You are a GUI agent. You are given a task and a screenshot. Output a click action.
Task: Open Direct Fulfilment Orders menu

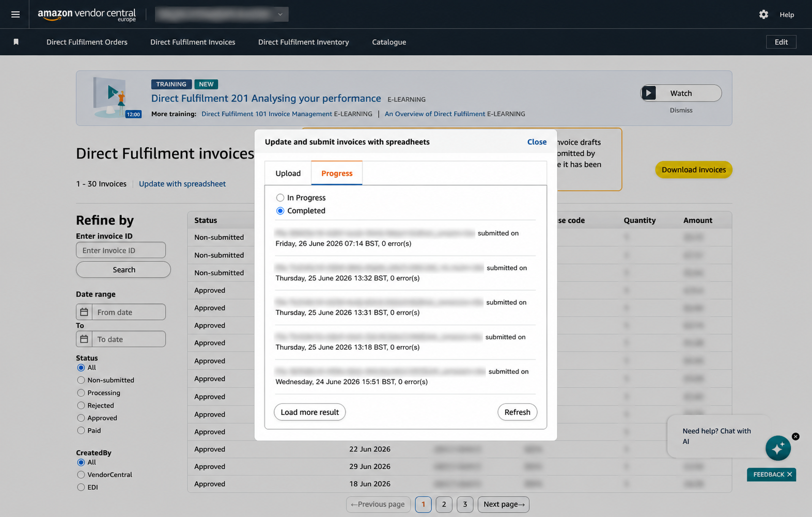tap(87, 42)
